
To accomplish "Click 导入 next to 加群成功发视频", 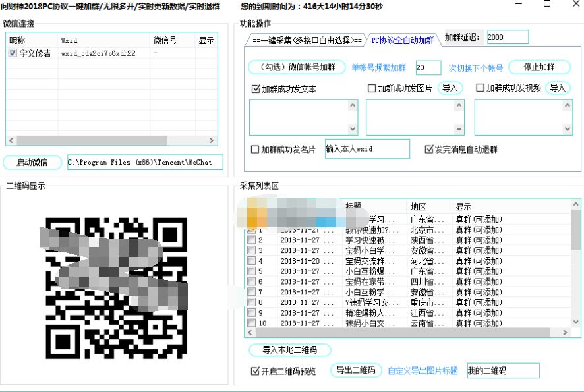I will (558, 88).
